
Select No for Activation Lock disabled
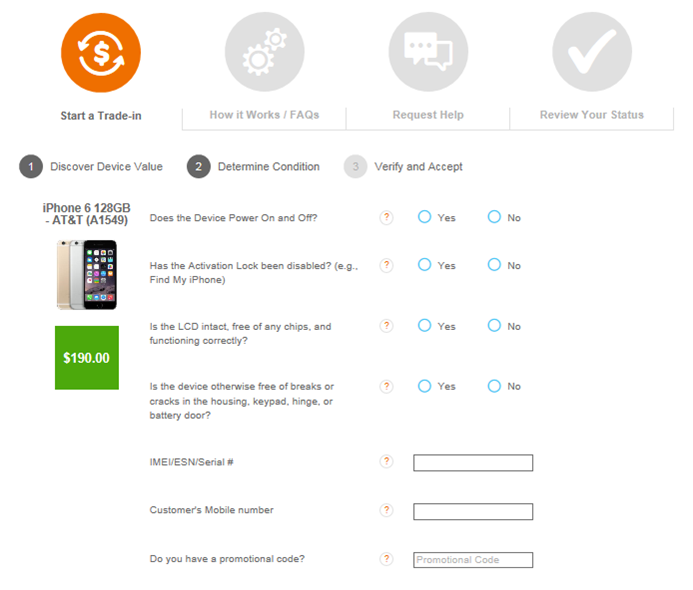494,265
